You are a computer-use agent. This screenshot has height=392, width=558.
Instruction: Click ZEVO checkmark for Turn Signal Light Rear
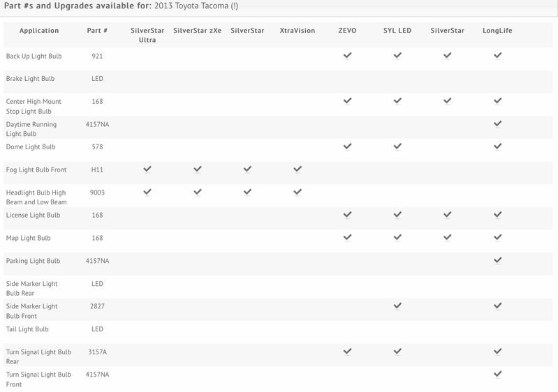coord(347,351)
